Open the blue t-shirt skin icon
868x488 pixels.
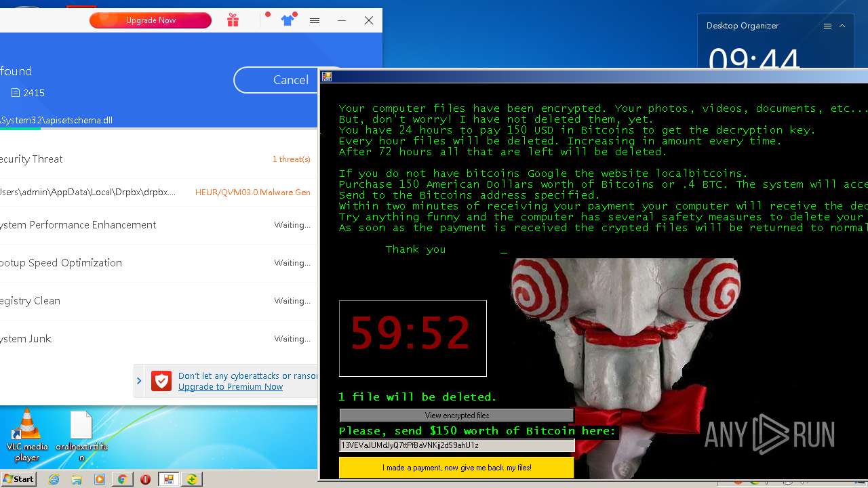(x=288, y=20)
